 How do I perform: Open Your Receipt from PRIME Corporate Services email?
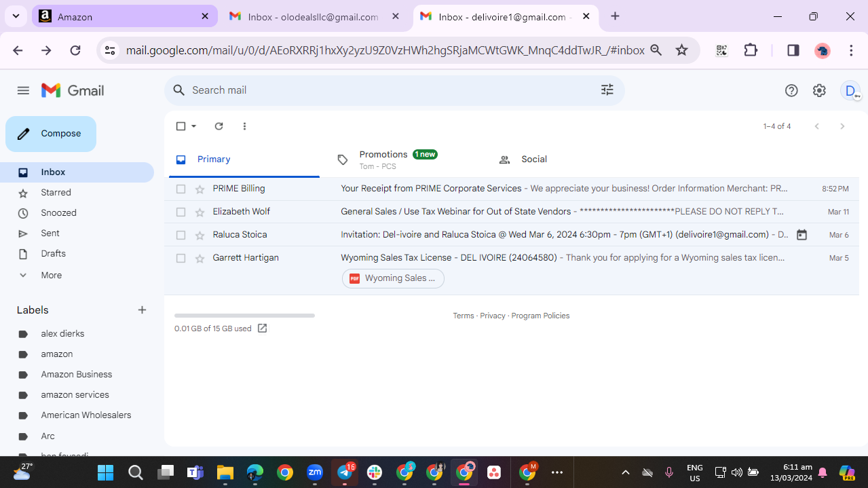click(x=431, y=189)
